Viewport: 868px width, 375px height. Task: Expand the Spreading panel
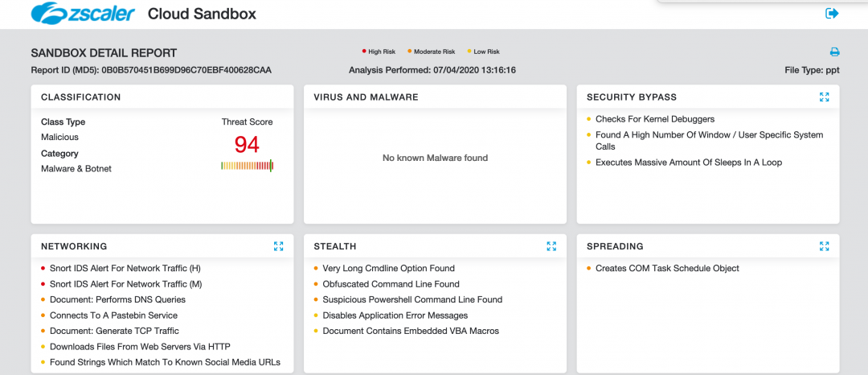824,246
